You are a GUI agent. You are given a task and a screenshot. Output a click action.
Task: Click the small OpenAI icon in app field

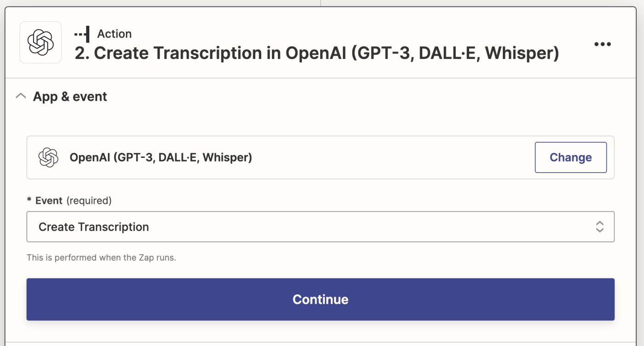(x=48, y=157)
